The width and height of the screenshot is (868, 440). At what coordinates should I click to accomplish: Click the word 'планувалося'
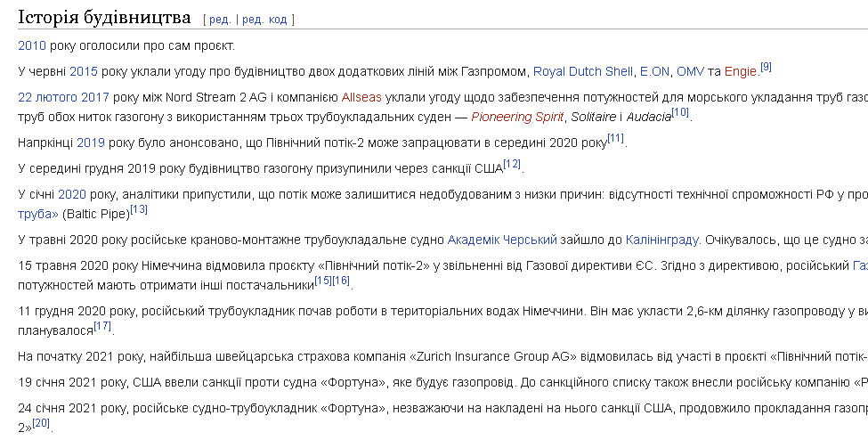tap(56, 331)
